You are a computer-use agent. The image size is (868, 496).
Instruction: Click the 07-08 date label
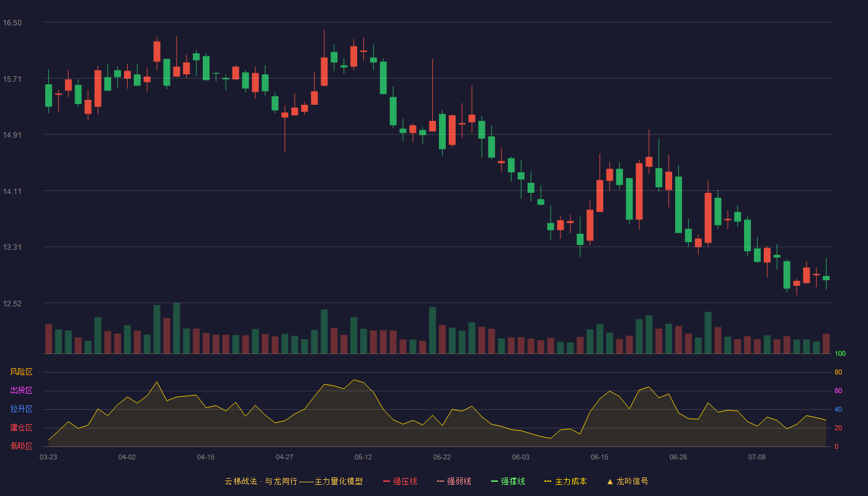coord(757,457)
